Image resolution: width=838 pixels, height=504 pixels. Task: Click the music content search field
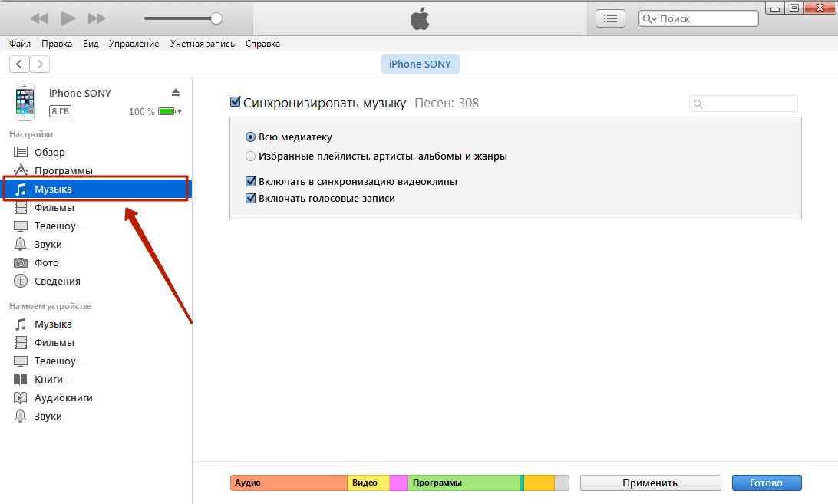744,104
